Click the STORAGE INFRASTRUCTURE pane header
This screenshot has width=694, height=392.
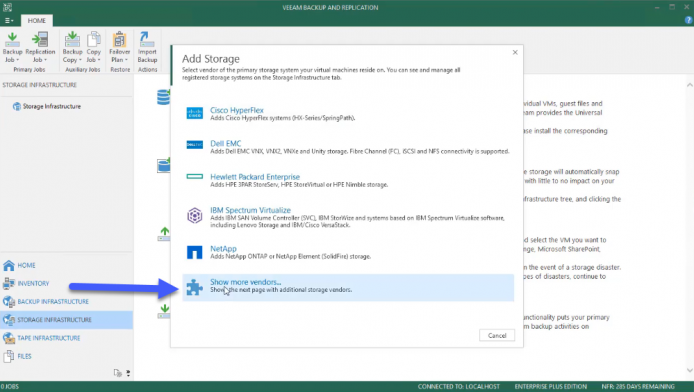40,85
